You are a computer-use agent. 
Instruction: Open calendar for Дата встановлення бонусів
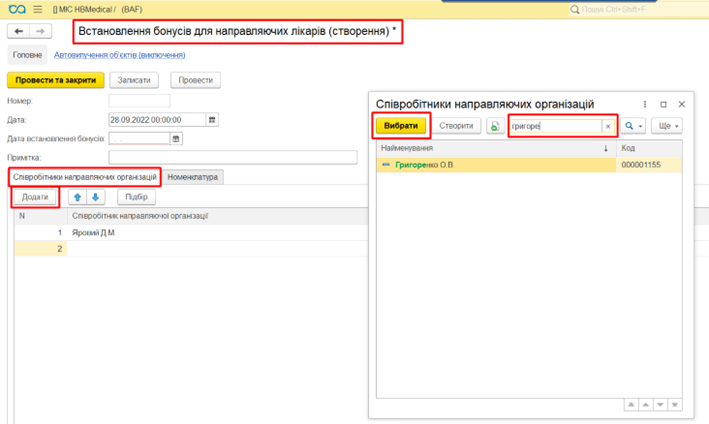(x=177, y=139)
